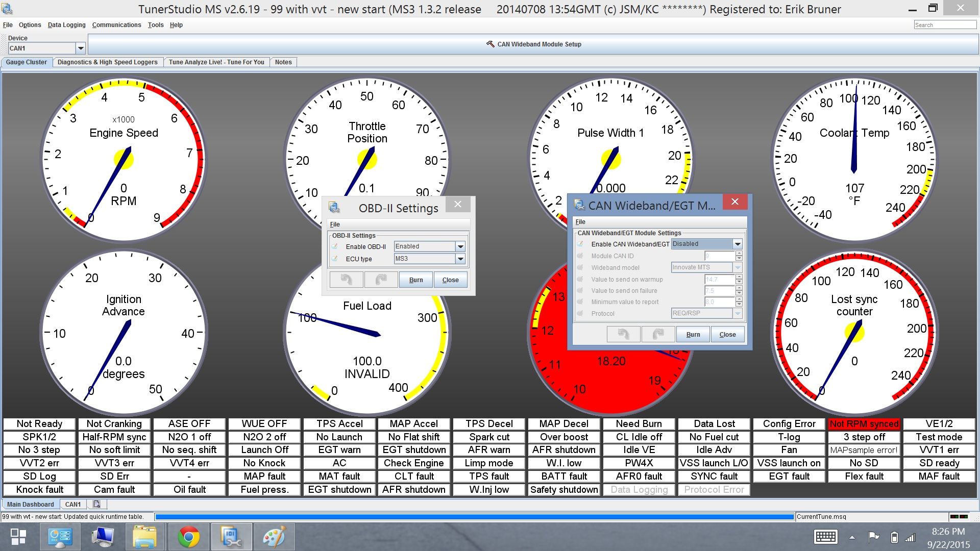The height and width of the screenshot is (551, 980).
Task: Click the Search input field at the top right
Action: (x=944, y=25)
